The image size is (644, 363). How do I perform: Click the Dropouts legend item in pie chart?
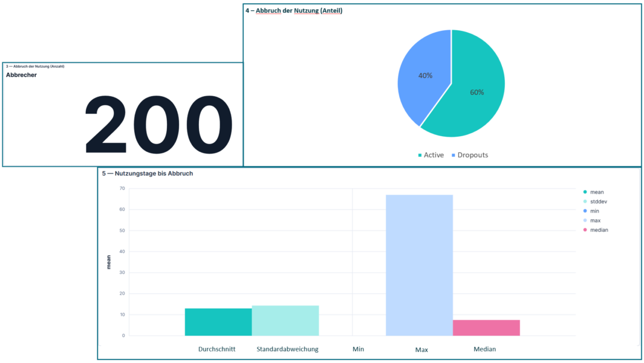pos(470,155)
